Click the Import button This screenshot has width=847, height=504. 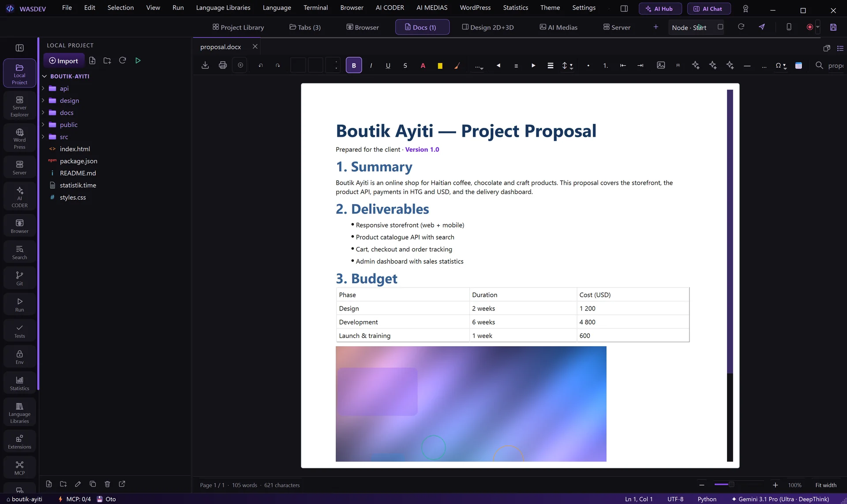click(64, 60)
